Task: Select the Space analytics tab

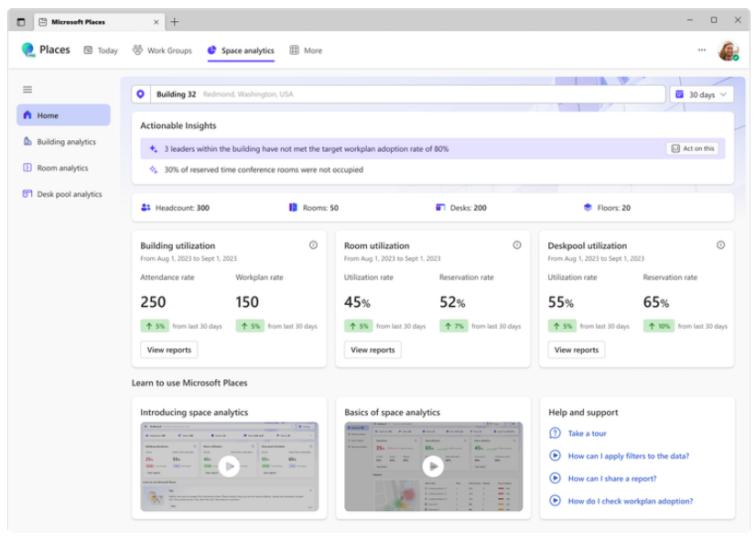Action: [x=241, y=50]
